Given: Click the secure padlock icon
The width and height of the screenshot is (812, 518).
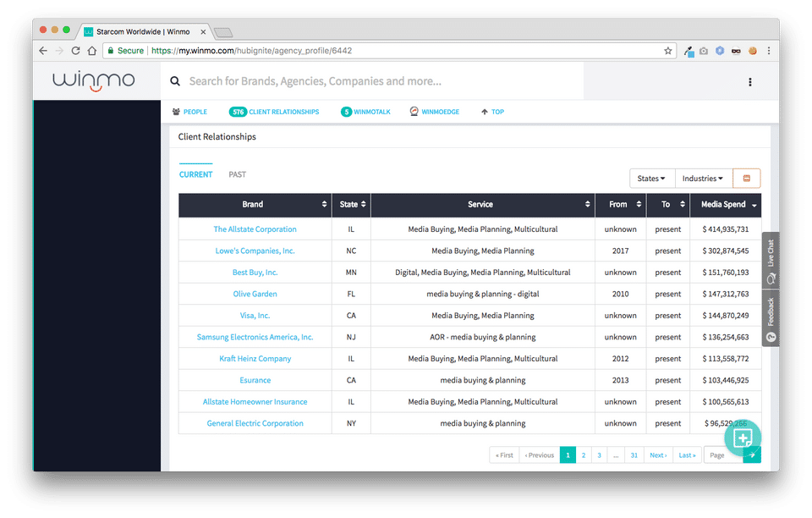Looking at the screenshot, I should pos(110,51).
